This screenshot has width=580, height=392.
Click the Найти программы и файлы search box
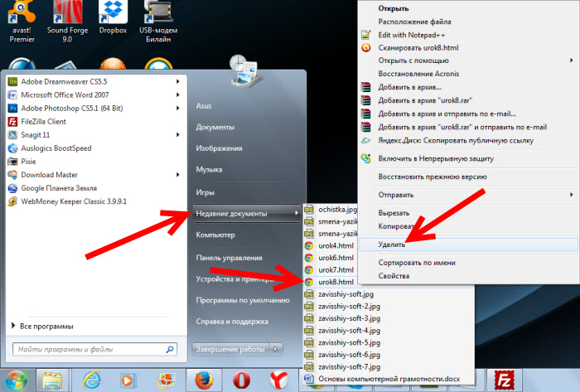(x=91, y=349)
